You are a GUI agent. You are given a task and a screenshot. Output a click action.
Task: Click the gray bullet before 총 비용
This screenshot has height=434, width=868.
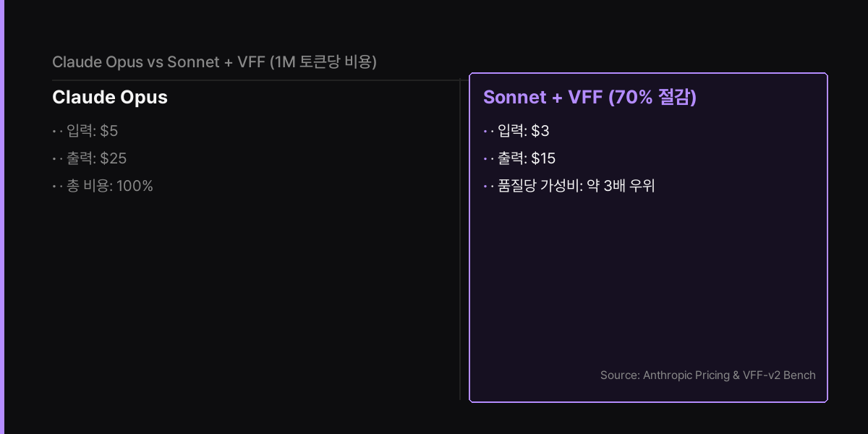[x=54, y=186]
